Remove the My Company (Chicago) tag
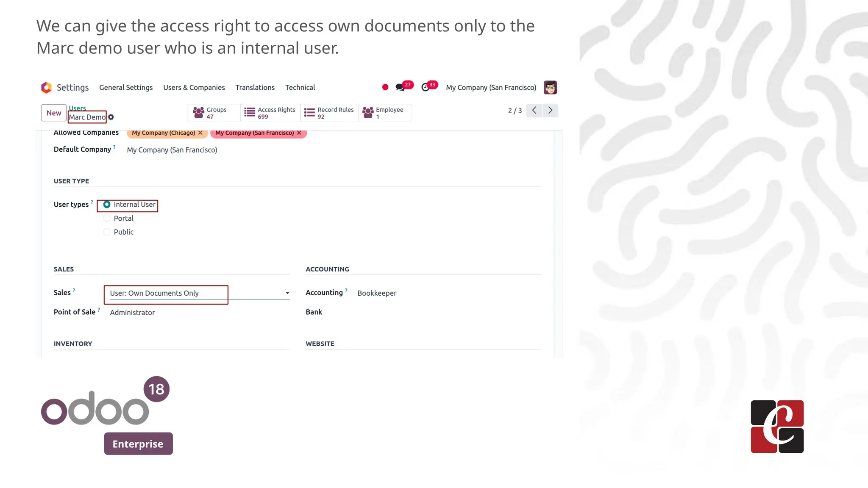The height and width of the screenshot is (488, 868). [x=200, y=133]
